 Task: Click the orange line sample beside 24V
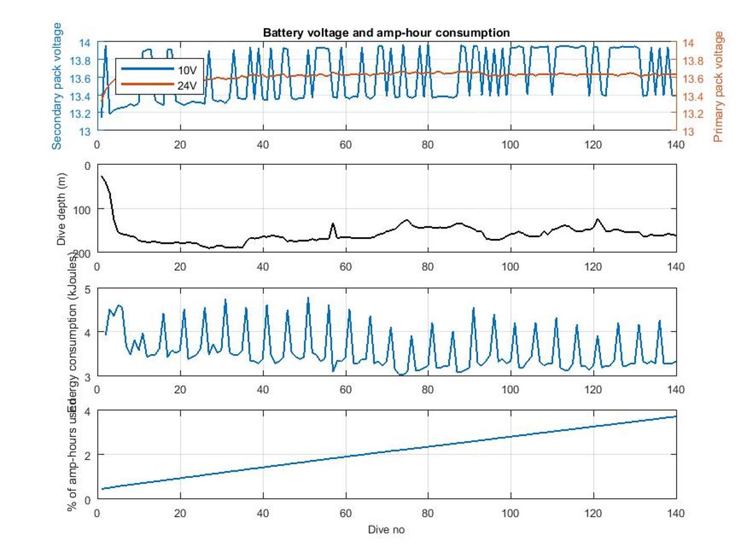147,85
